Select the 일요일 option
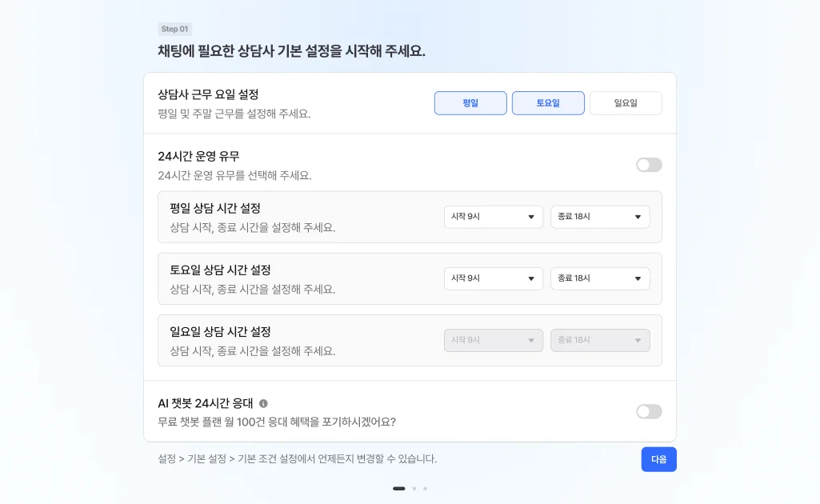820x504 pixels. click(x=626, y=102)
